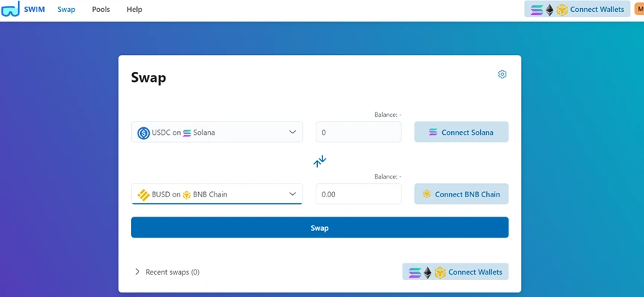The width and height of the screenshot is (644, 297).
Task: Click Connect Wallets at card bottom
Action: (x=456, y=272)
